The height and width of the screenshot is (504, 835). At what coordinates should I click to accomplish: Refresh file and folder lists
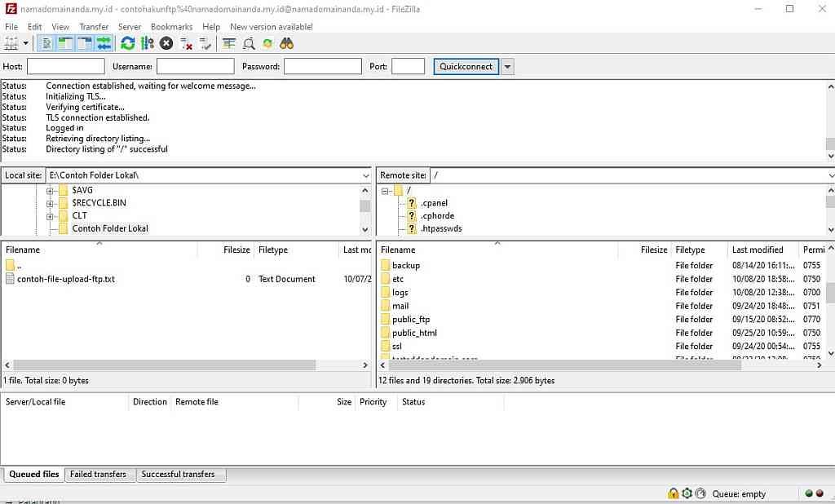[128, 44]
